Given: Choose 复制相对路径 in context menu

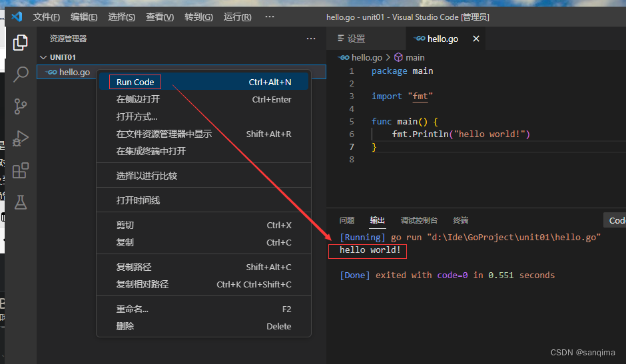Looking at the screenshot, I should (x=204, y=284).
